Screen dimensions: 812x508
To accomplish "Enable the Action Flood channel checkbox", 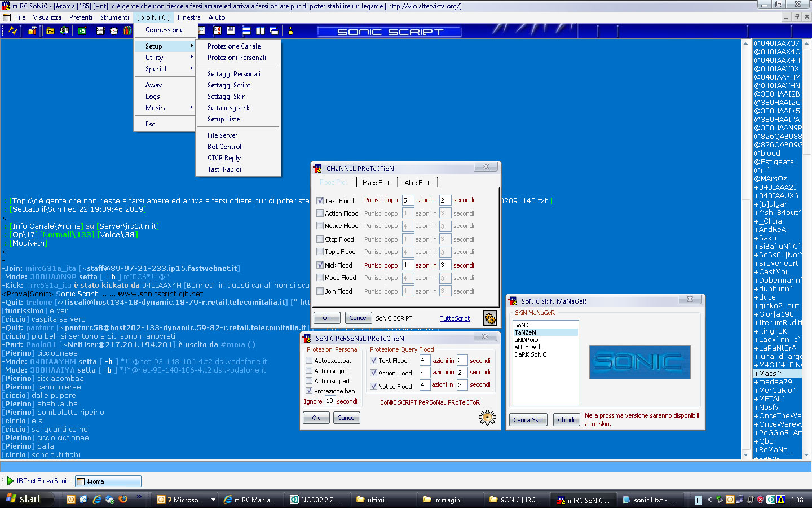I will click(x=320, y=213).
